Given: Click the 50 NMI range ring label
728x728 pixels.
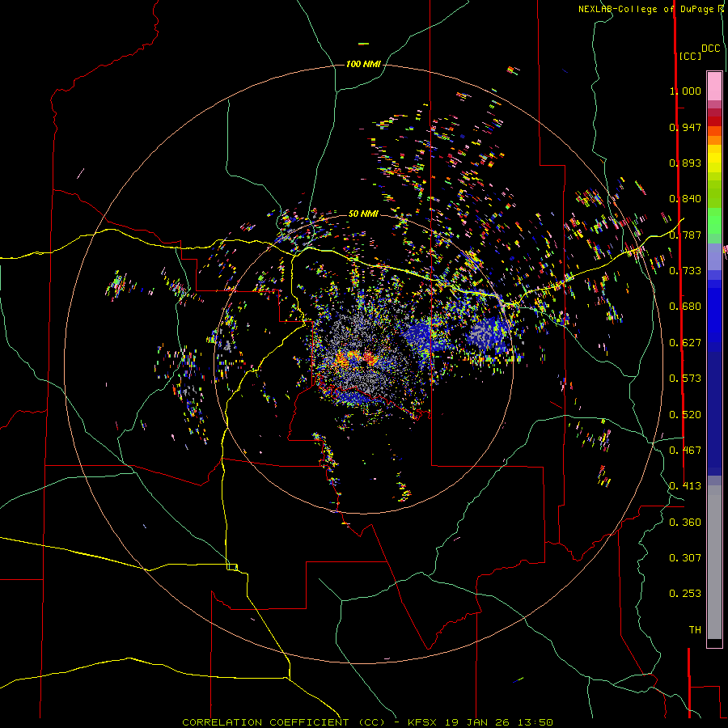Looking at the screenshot, I should click(x=363, y=214).
